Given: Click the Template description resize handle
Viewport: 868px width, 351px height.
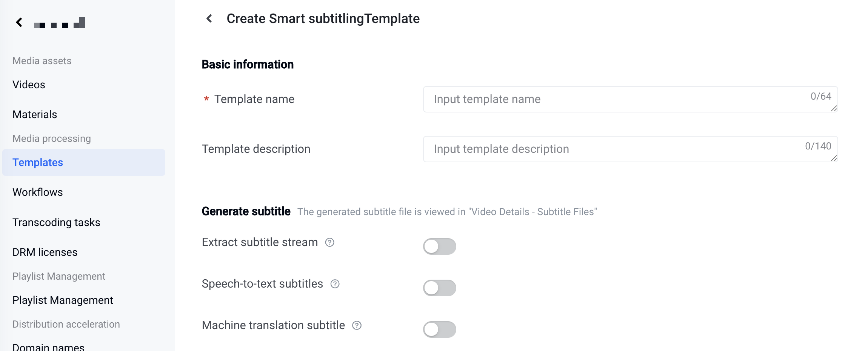Looking at the screenshot, I should (834, 159).
